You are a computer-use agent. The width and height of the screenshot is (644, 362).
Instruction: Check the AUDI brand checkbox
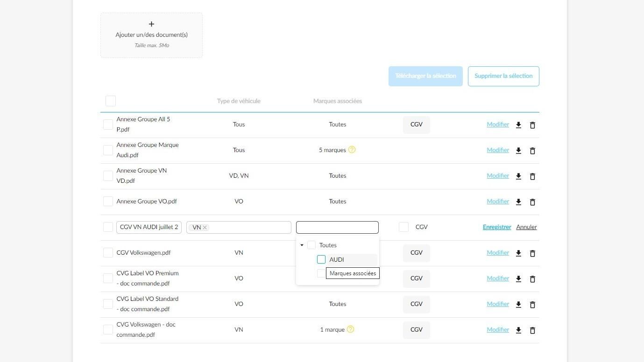click(321, 259)
